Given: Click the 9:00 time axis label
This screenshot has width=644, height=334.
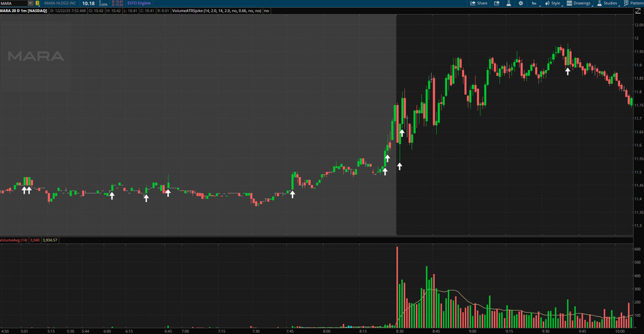Looking at the screenshot, I should [472, 331].
